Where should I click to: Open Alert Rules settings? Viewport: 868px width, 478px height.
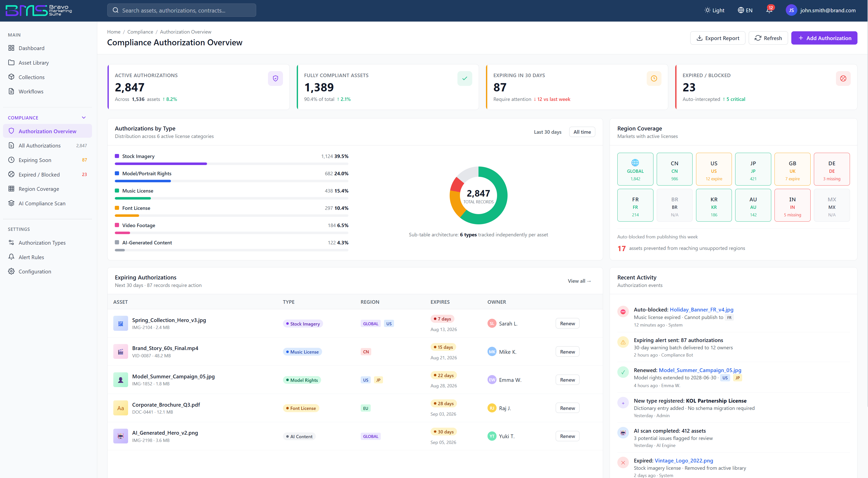coord(48,257)
